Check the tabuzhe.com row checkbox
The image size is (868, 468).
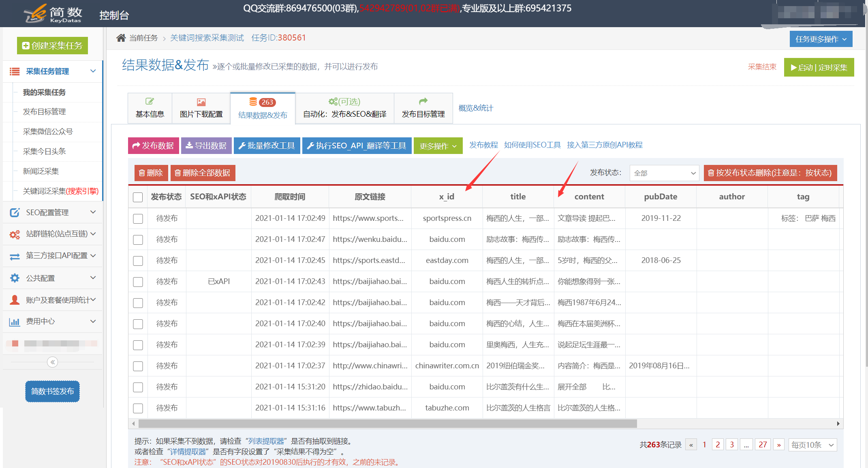138,408
